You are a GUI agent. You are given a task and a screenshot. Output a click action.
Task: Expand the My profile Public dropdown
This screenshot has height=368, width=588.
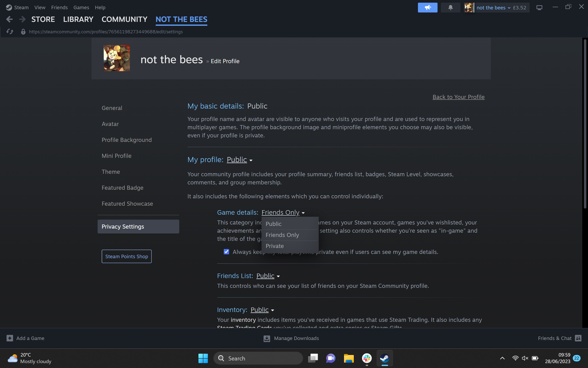tap(239, 160)
